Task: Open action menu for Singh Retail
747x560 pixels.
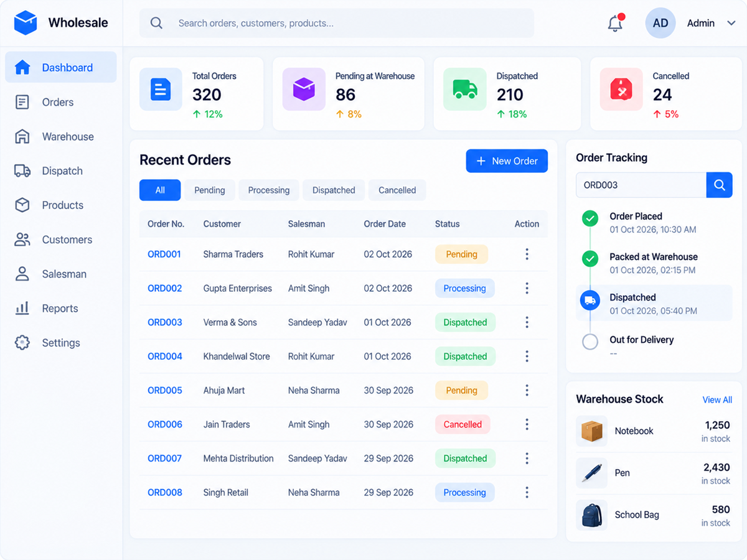Action: click(x=527, y=492)
